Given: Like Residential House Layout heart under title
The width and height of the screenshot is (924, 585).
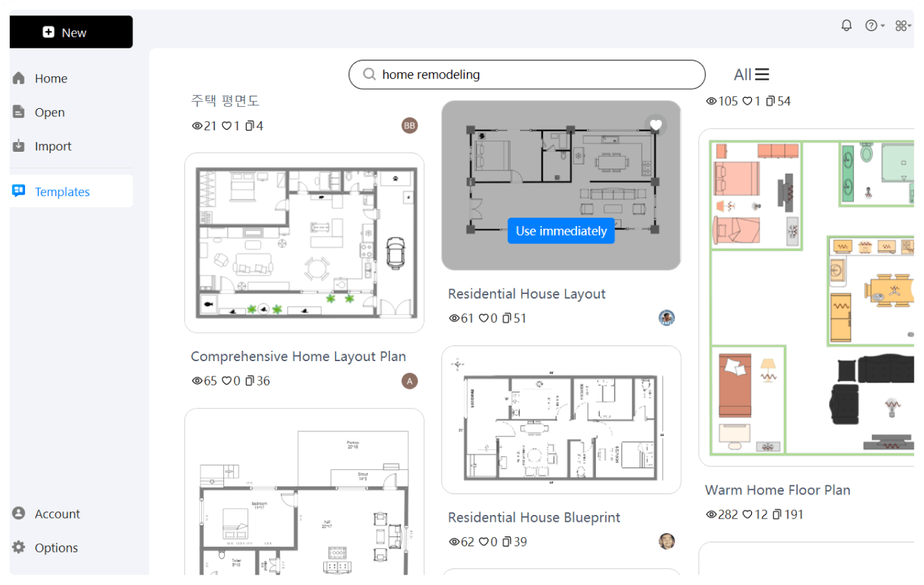Looking at the screenshot, I should pos(484,319).
